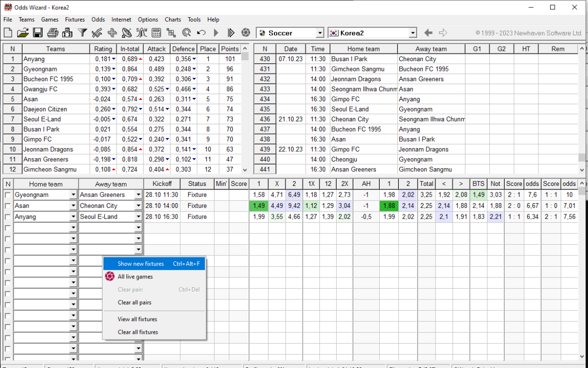Click the 'Points' column header
This screenshot has width=588, height=368.
point(229,49)
